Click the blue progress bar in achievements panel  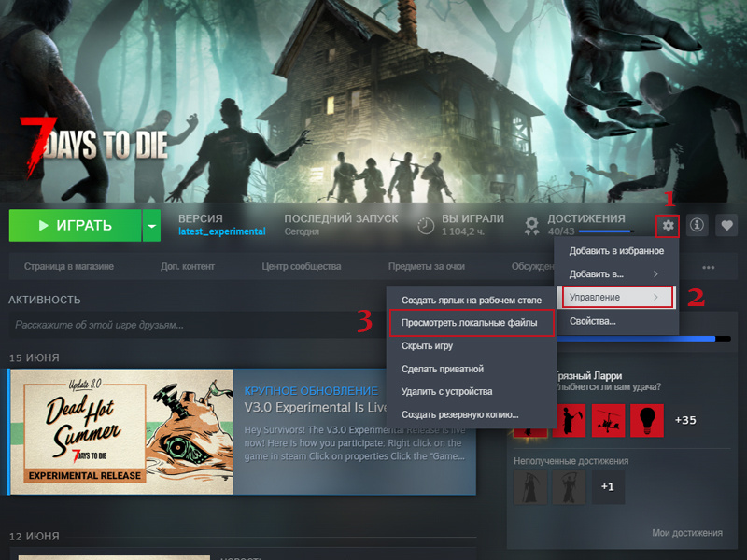(x=643, y=339)
